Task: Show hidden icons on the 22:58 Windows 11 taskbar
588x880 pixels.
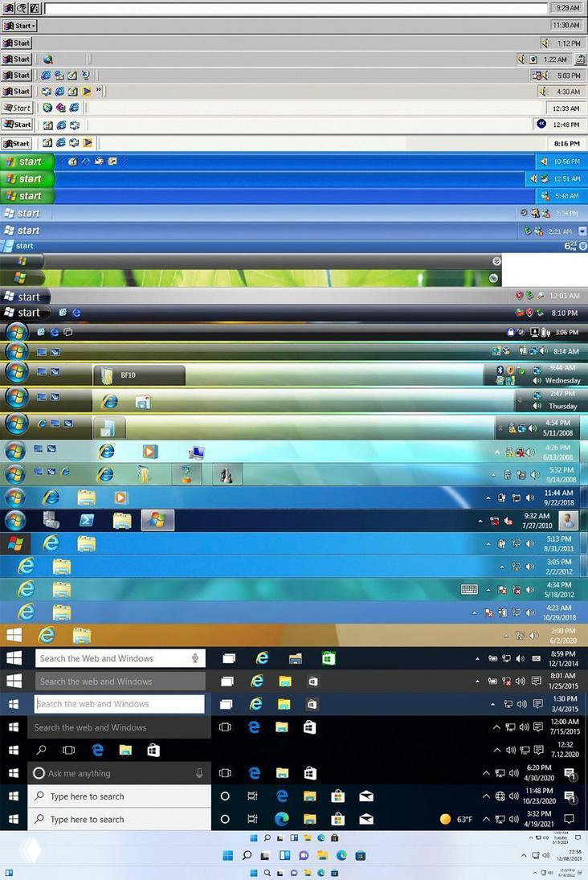Action: point(524,856)
